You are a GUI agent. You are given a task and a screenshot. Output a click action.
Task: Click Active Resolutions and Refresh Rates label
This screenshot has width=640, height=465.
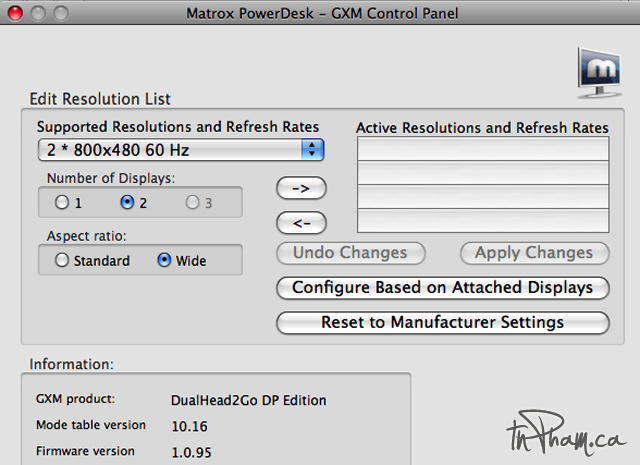(482, 128)
